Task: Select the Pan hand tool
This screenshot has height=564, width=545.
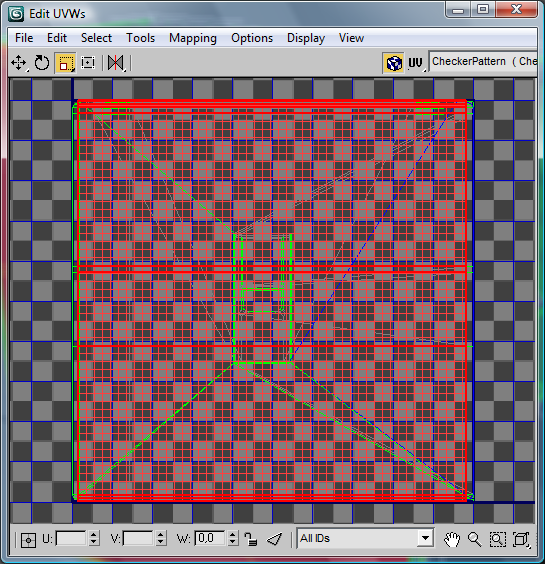Action: point(452,540)
